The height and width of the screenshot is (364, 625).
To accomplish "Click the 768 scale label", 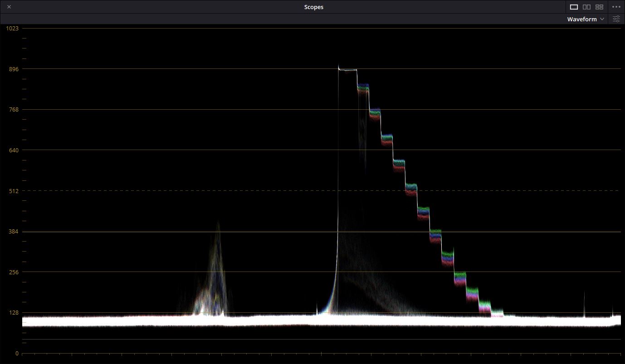I will 14,109.
